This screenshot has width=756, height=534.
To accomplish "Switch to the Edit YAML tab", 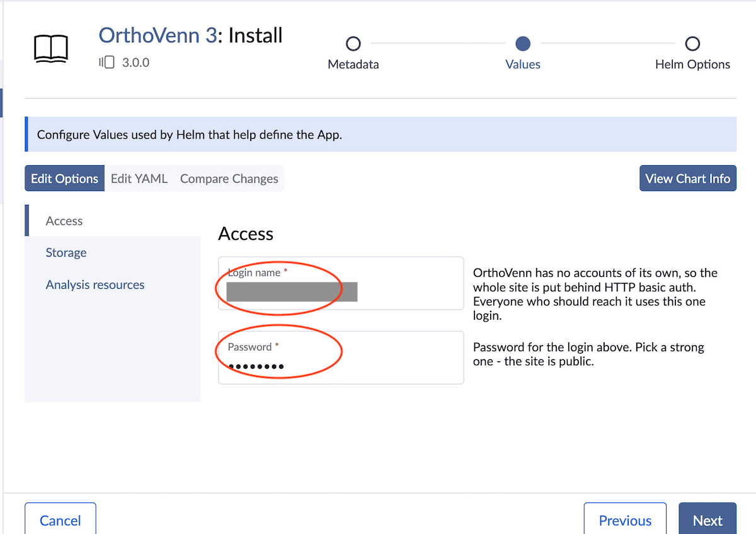I will [x=139, y=178].
